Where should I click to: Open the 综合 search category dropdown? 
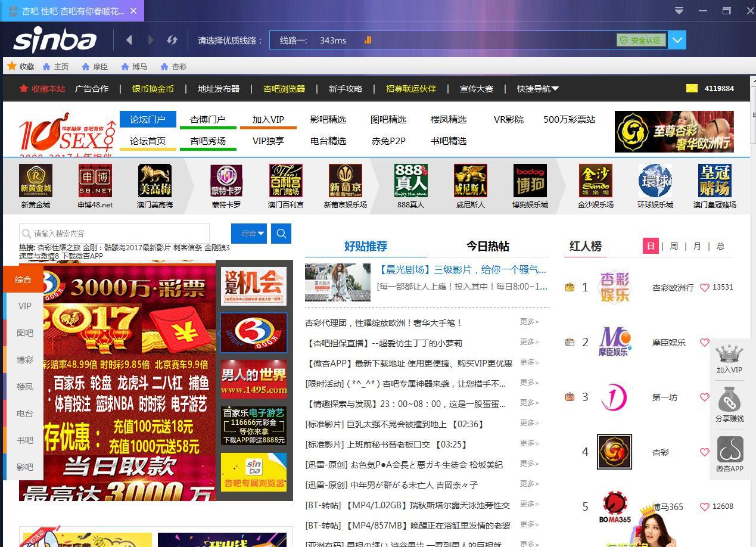click(249, 234)
